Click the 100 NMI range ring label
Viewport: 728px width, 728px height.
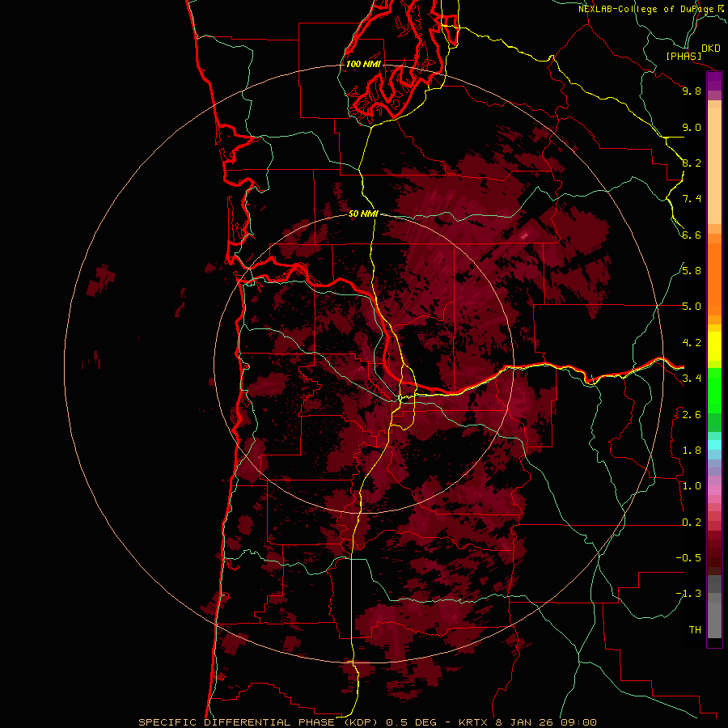coord(363,64)
